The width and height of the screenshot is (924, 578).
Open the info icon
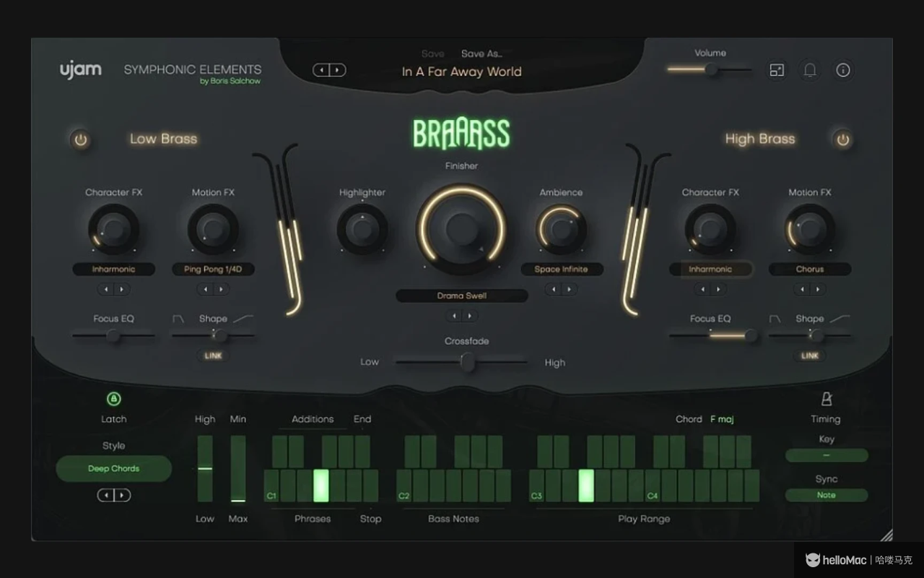tap(843, 70)
